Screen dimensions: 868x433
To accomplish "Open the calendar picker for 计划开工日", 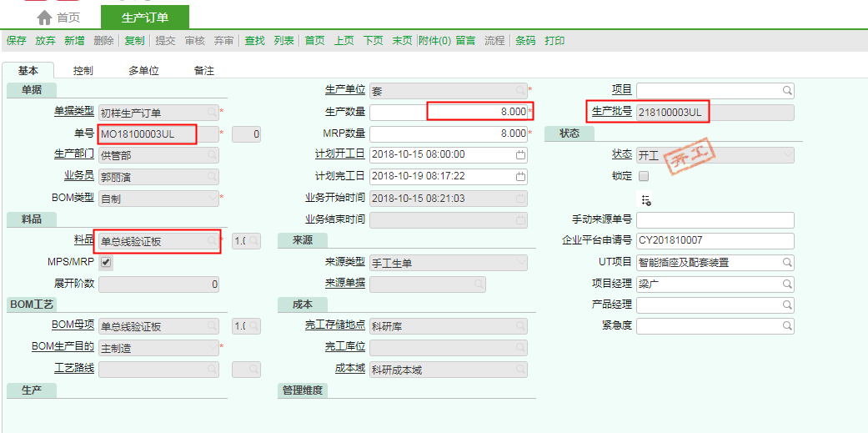I will click(x=520, y=155).
